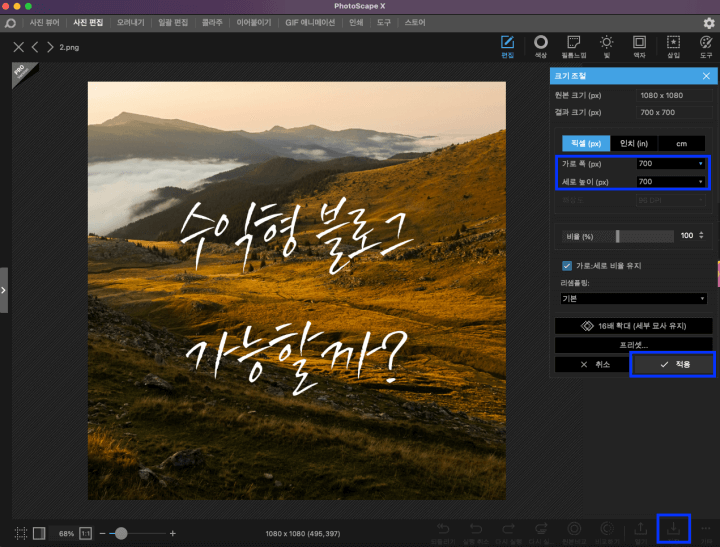The width and height of the screenshot is (720, 547).
Task: Switch to the 사진 뷰어 tab
Action: pyautogui.click(x=45, y=23)
